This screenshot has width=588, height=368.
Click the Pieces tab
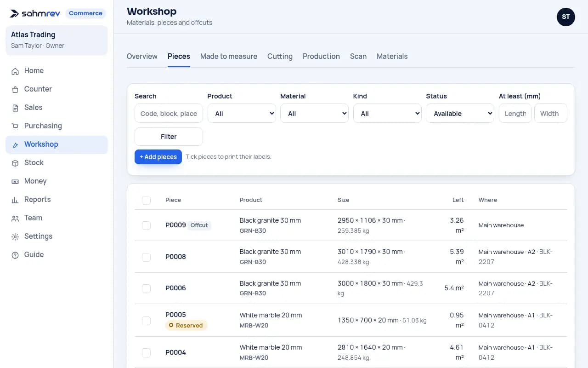(x=179, y=56)
